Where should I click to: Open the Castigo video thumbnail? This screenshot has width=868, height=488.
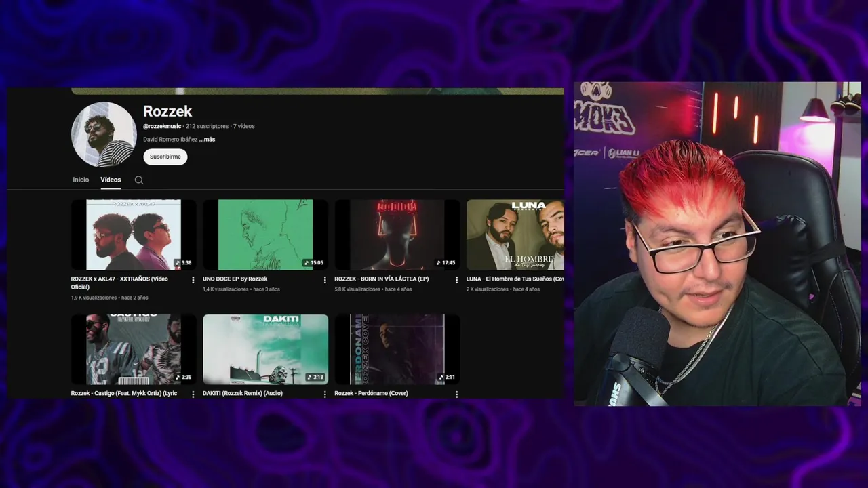coord(134,349)
